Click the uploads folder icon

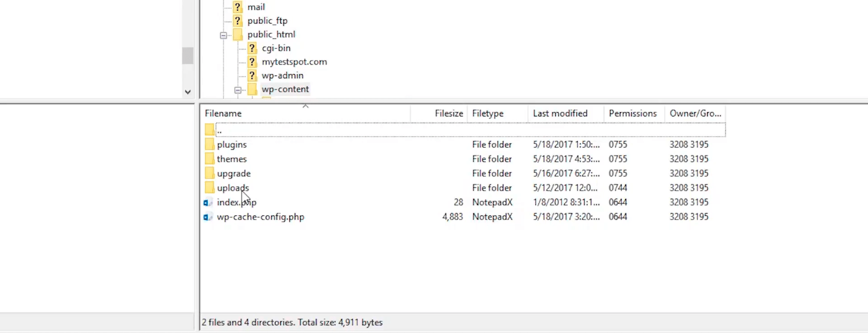[x=209, y=188]
